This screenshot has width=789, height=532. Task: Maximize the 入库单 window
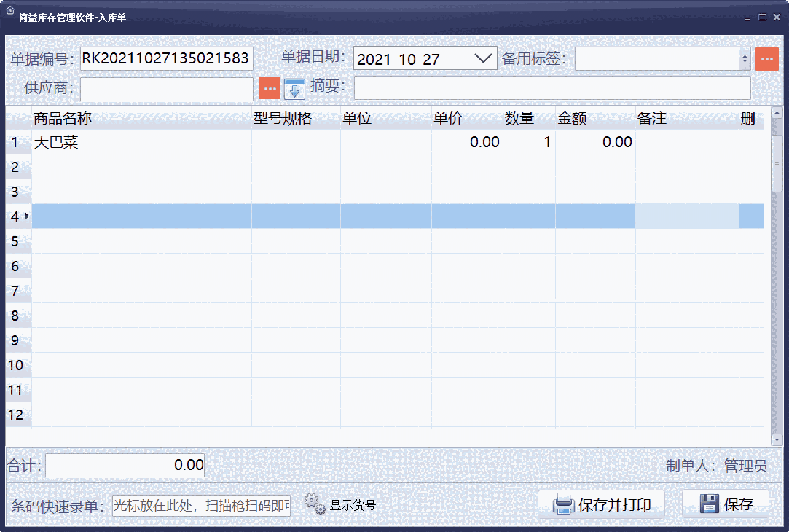(762, 17)
